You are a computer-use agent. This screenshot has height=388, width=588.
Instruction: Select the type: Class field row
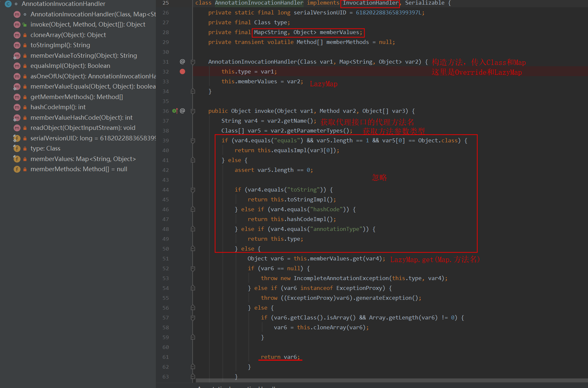click(x=46, y=149)
